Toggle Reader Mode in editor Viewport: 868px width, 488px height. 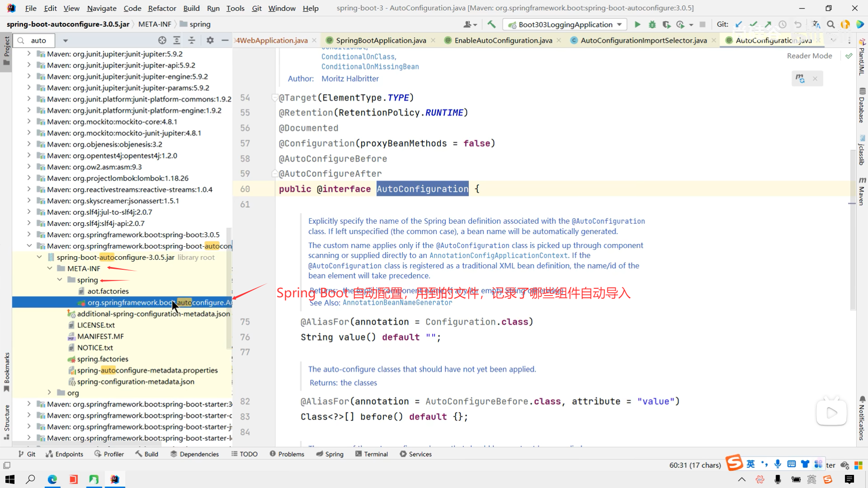[x=809, y=56]
